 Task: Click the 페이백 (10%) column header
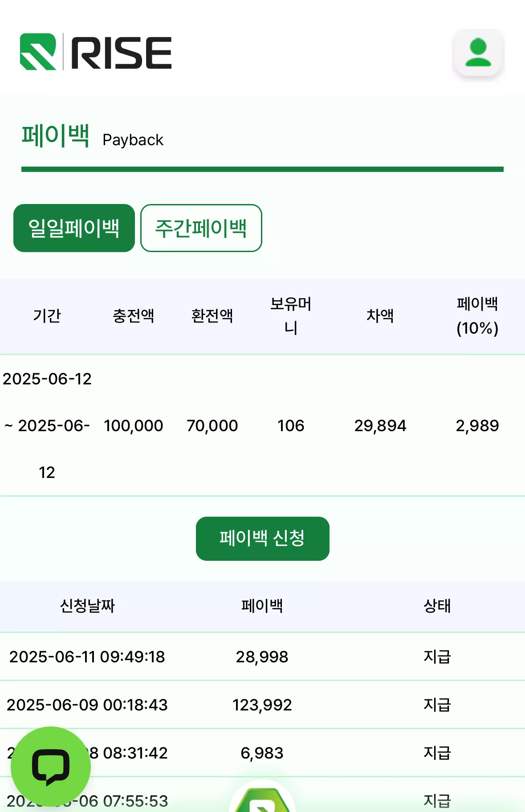click(x=477, y=316)
